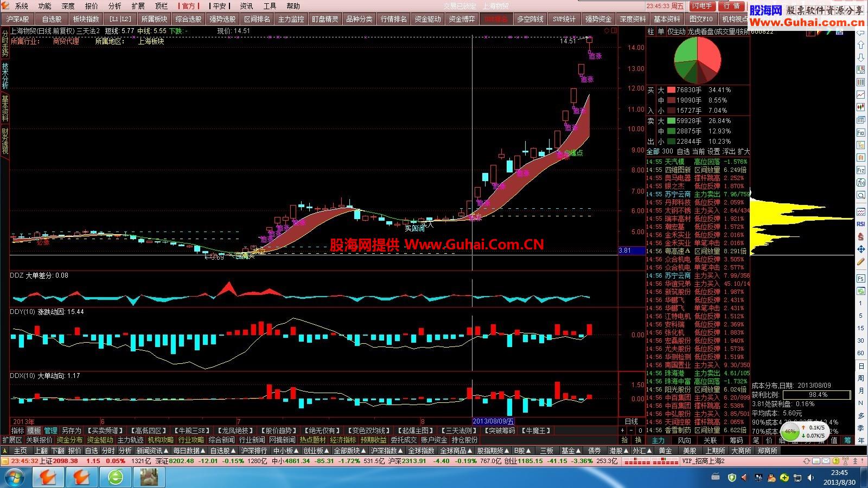Screen dimensions: 868x488
Task: Open the F12 trading icon
Action: (860, 170)
